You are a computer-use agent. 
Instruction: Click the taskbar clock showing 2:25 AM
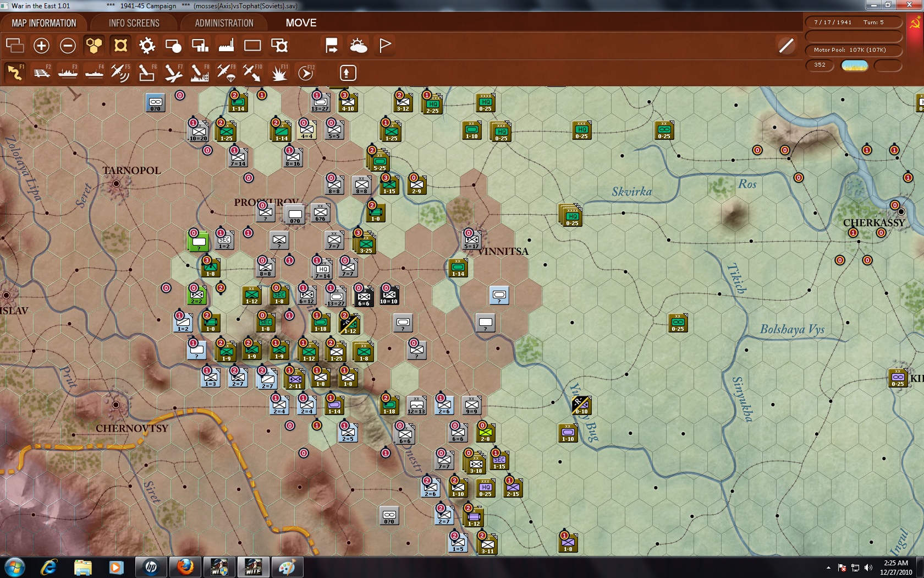pyautogui.click(x=896, y=568)
